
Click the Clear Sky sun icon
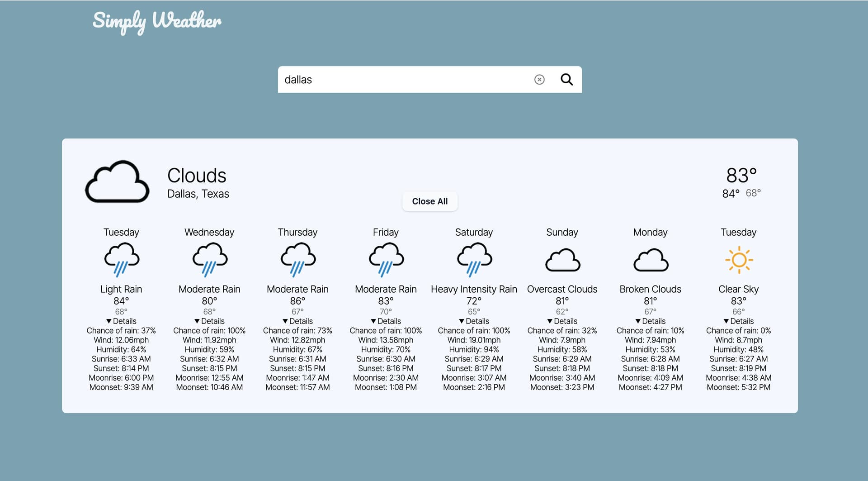(x=738, y=260)
